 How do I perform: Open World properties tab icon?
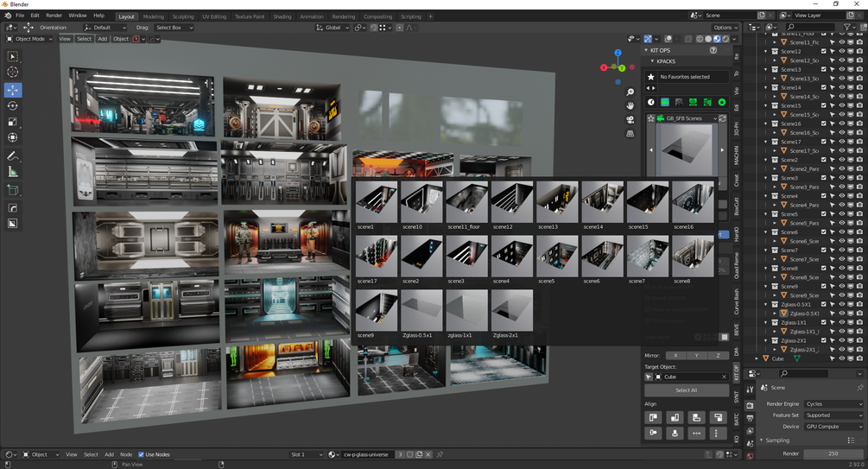point(750,456)
